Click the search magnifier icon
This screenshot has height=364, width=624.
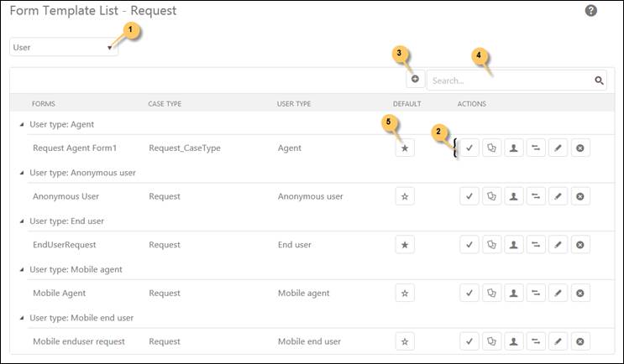pos(600,81)
